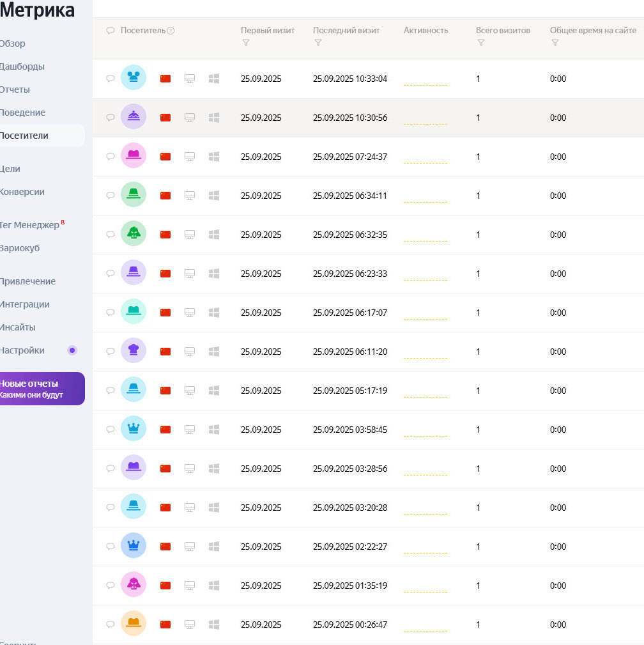Screen dimensions: 644x645
Task: Click the help icon next to Посетитель
Action: [x=171, y=31]
